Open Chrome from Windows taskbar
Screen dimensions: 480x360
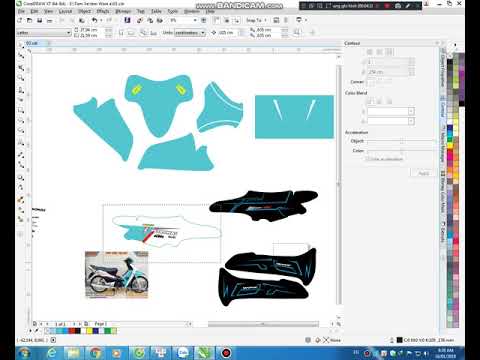95,353
